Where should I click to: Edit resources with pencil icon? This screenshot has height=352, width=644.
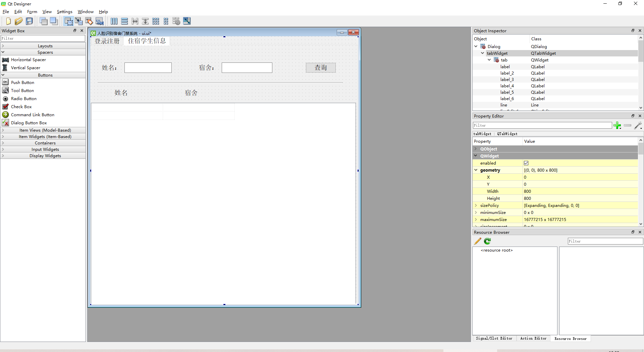[478, 241]
